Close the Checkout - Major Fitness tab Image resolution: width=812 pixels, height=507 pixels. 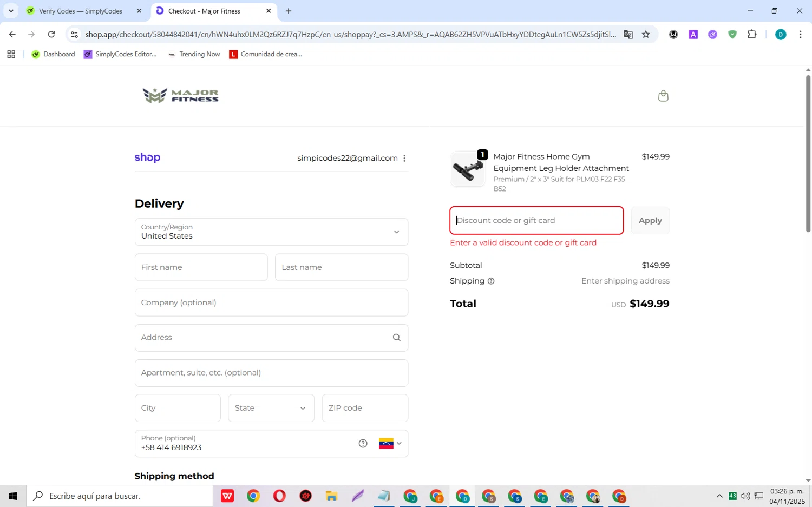[x=269, y=11]
